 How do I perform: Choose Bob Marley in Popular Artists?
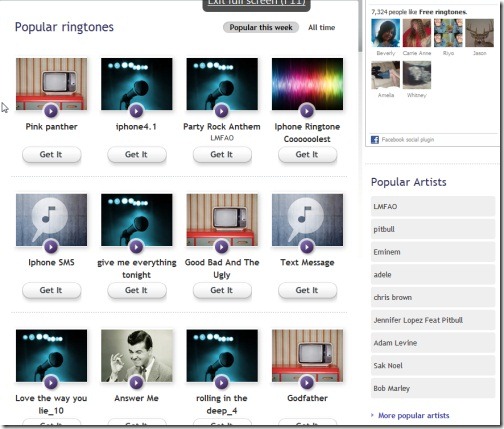click(x=433, y=388)
